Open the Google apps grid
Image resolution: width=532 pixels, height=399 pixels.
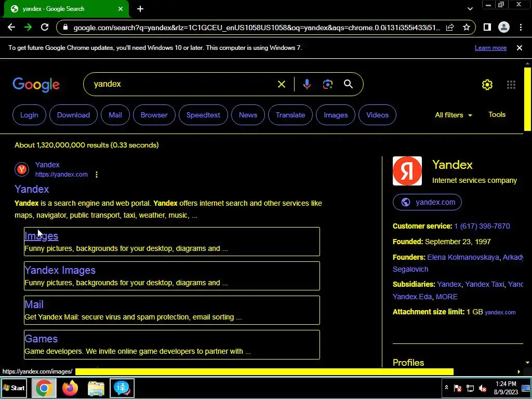511,85
